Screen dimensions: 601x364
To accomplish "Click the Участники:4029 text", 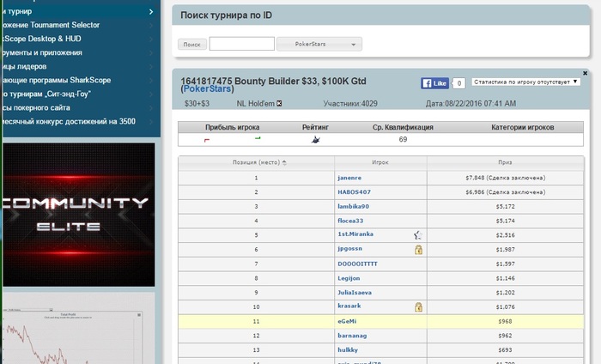I will pos(350,104).
